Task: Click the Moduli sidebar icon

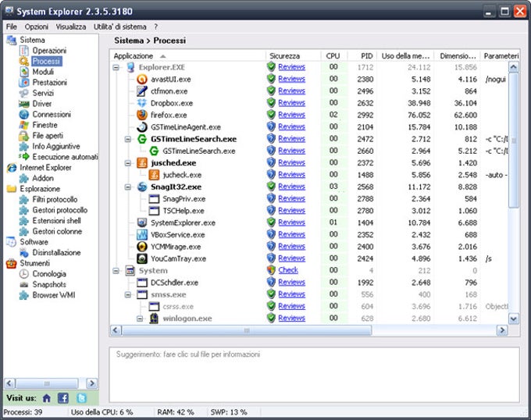Action: pyautogui.click(x=23, y=72)
